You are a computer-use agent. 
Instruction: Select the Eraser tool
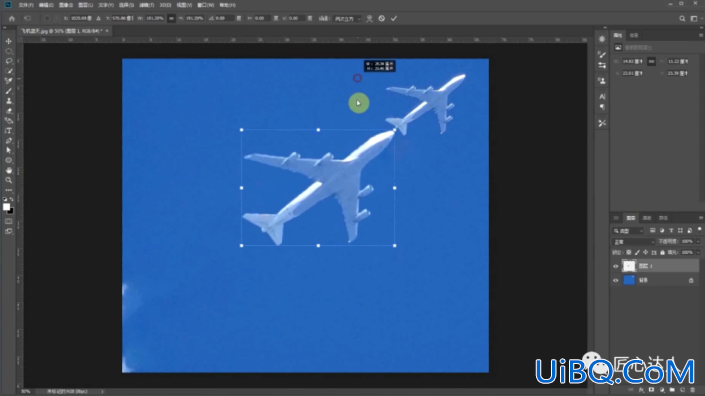(9, 111)
